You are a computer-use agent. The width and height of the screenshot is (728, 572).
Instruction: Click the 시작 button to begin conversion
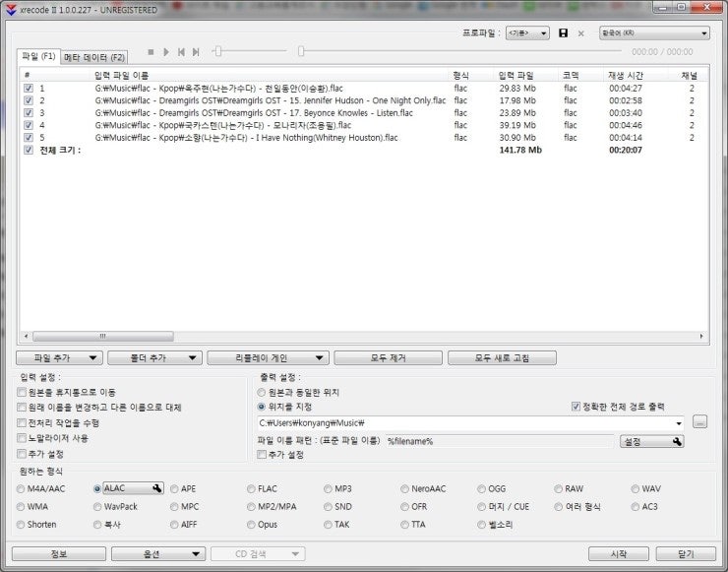tap(619, 554)
